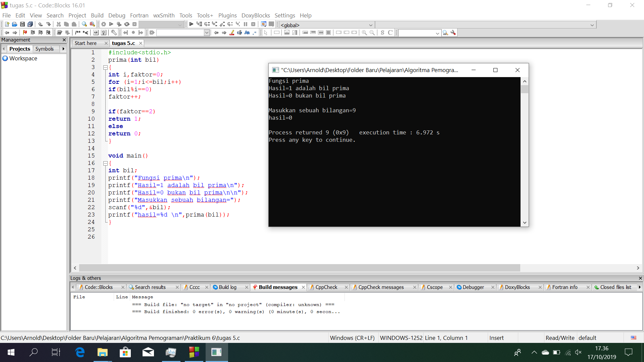Image resolution: width=644 pixels, height=362 pixels.
Task: Close the Management panel
Action: 64,40
